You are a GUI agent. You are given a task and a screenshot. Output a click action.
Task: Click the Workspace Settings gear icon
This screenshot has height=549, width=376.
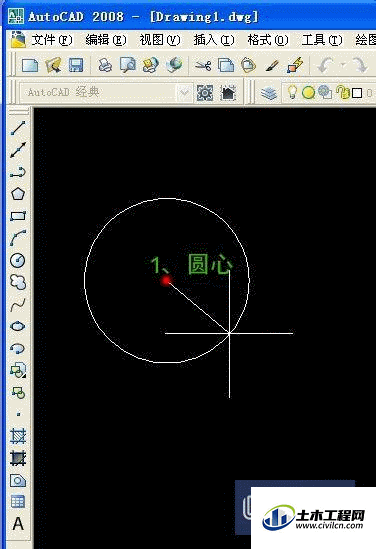pos(205,93)
